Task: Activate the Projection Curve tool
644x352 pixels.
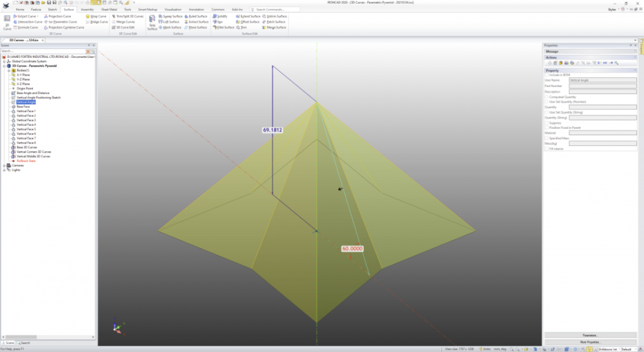Action: point(57,17)
